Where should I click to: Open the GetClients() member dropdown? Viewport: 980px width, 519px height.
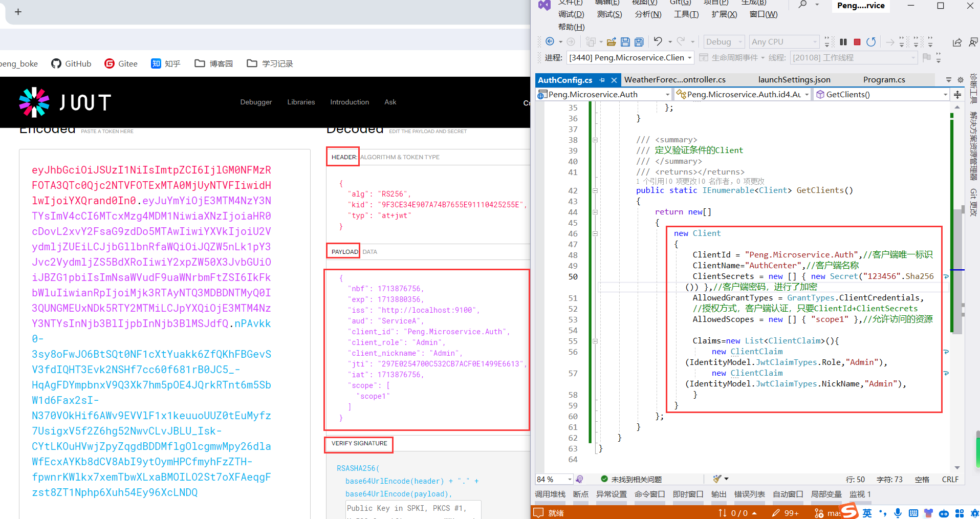[882, 95]
